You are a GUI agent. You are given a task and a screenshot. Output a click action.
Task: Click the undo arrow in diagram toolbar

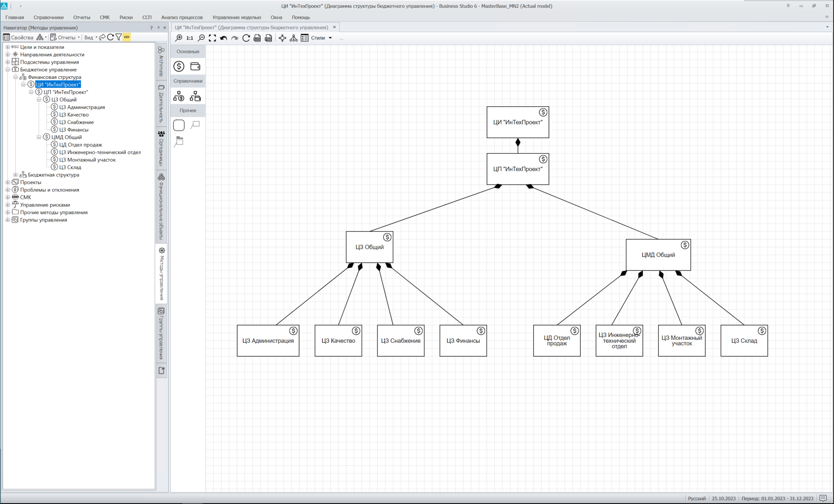pos(223,38)
